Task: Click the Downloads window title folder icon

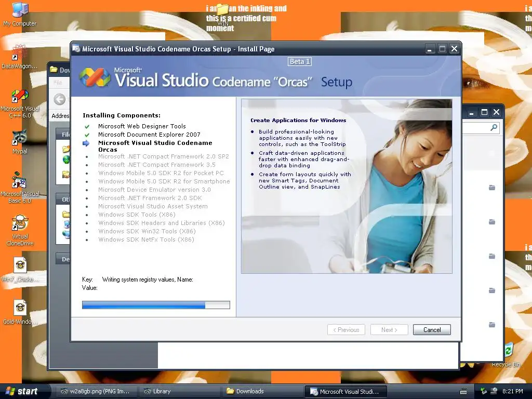Action: 54,70
